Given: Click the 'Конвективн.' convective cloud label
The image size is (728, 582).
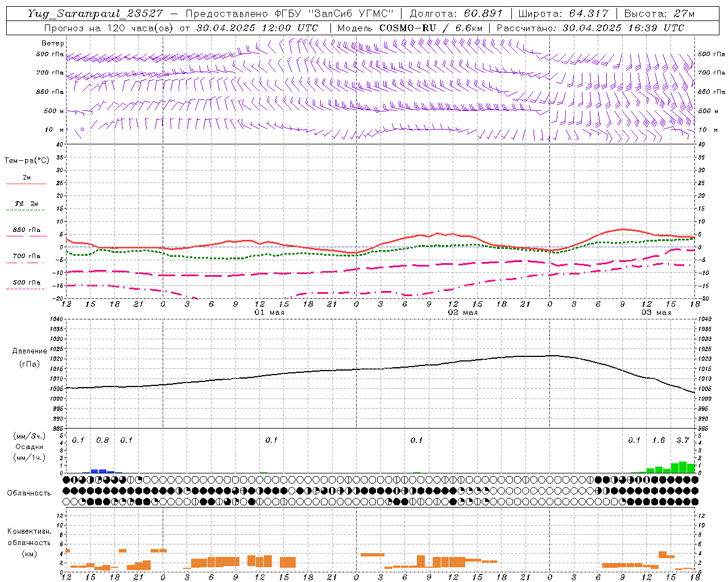Looking at the screenshot, I should pyautogui.click(x=29, y=531).
